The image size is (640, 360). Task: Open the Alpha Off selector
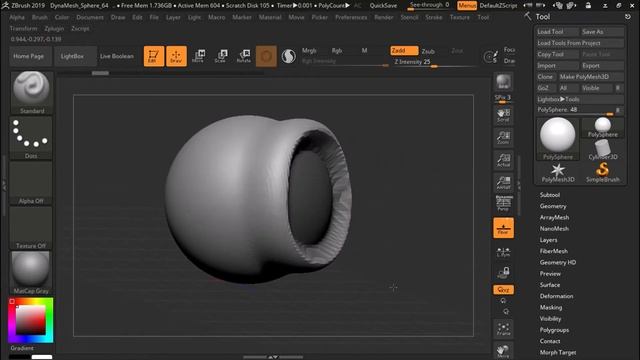[31, 183]
